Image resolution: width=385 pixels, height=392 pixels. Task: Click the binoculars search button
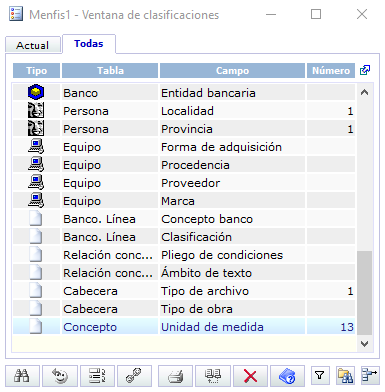[x=22, y=376]
